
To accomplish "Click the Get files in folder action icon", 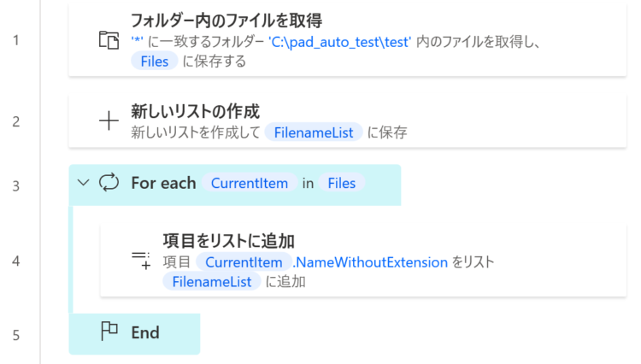I will point(109,40).
